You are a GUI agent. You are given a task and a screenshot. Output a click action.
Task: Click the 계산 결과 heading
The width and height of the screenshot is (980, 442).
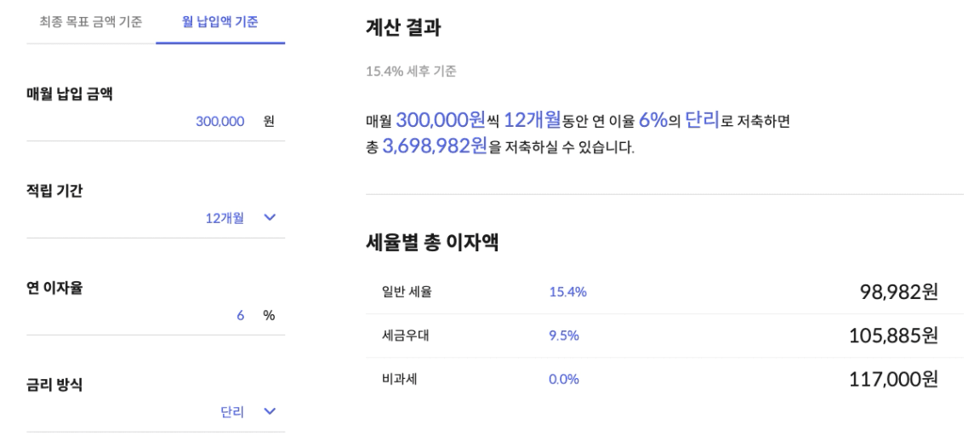pyautogui.click(x=403, y=27)
